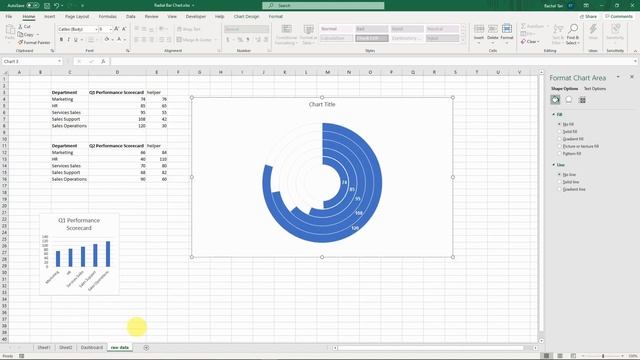Click the Wrap Text button

coord(188,29)
